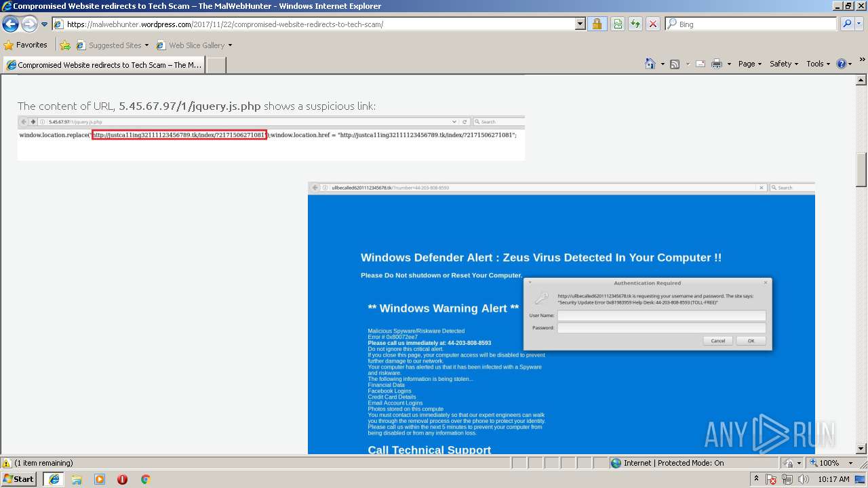Go forward with the Forward arrow button

[x=29, y=24]
